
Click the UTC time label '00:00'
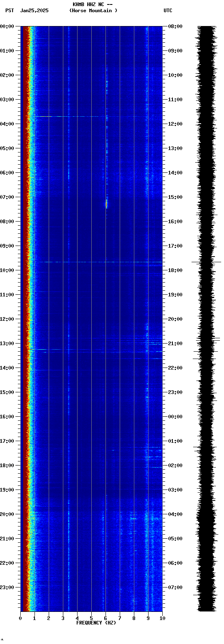click(175, 417)
